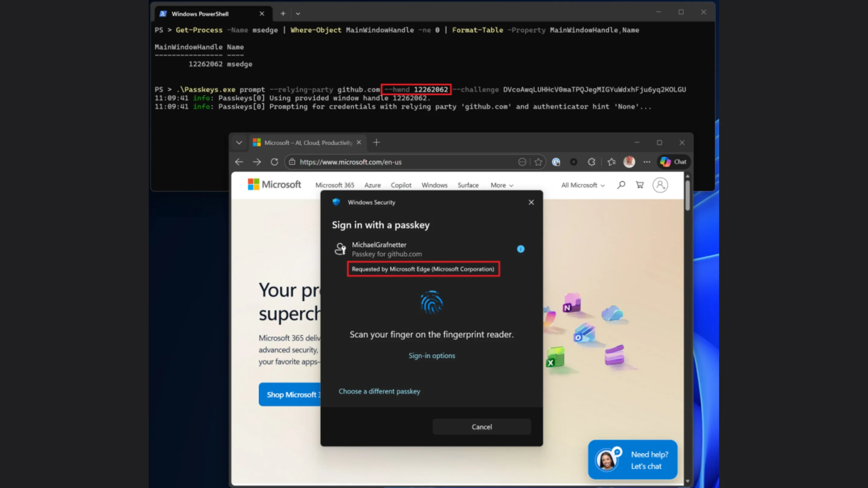Screen dimensions: 868x488
Task: Click '12262062 msedge' output row in PowerShell
Action: (x=220, y=64)
